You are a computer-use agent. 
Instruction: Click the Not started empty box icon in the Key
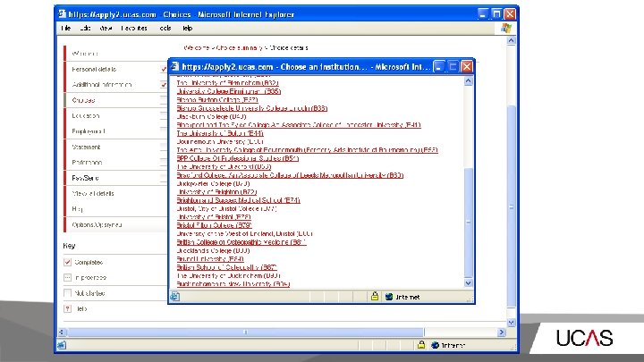coord(68,293)
